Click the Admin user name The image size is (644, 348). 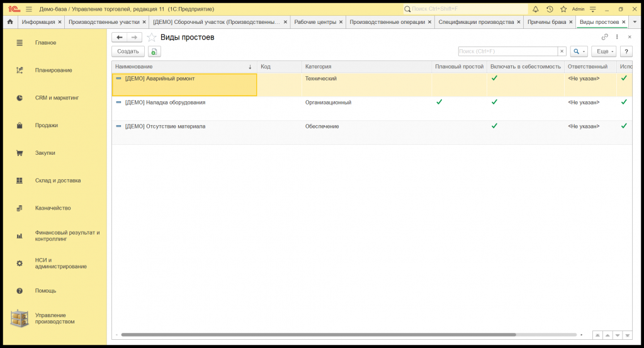[578, 9]
